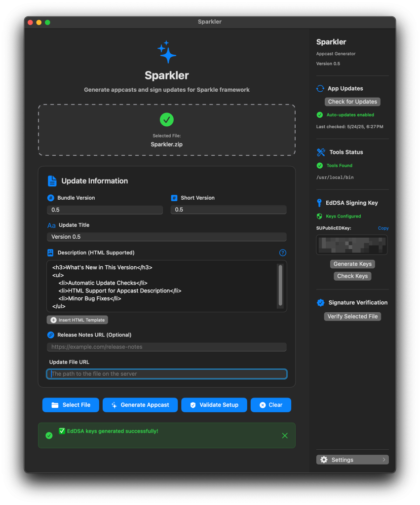Click Insert HTML Template button

(x=77, y=320)
